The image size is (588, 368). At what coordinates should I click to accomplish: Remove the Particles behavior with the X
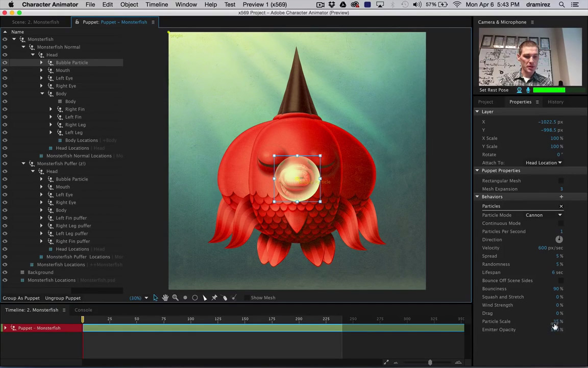point(561,206)
